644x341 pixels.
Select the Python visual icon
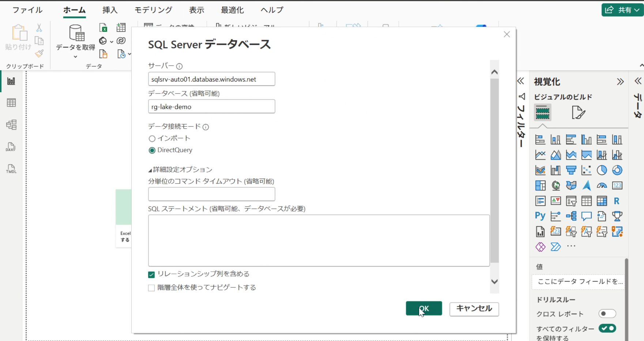click(x=540, y=216)
